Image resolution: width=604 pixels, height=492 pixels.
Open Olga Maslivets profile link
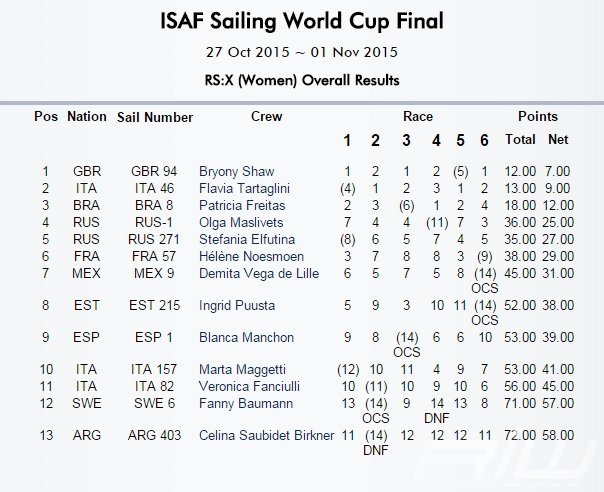[241, 222]
